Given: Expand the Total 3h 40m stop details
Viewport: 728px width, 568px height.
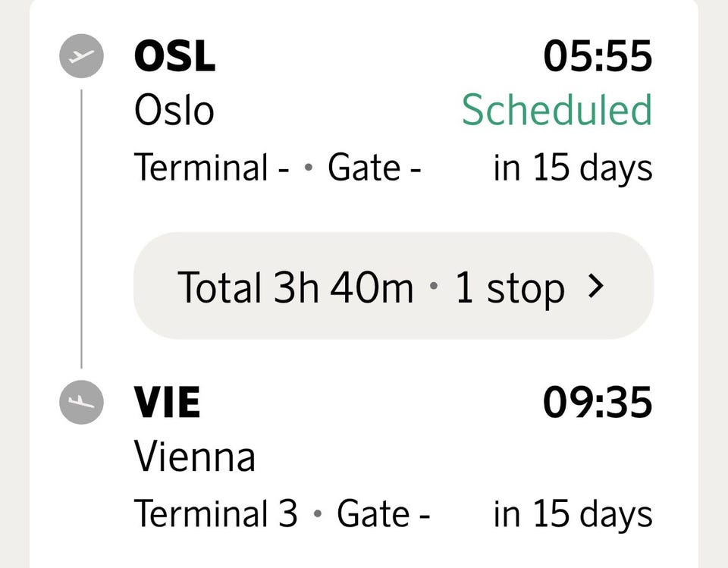Looking at the screenshot, I should [394, 286].
